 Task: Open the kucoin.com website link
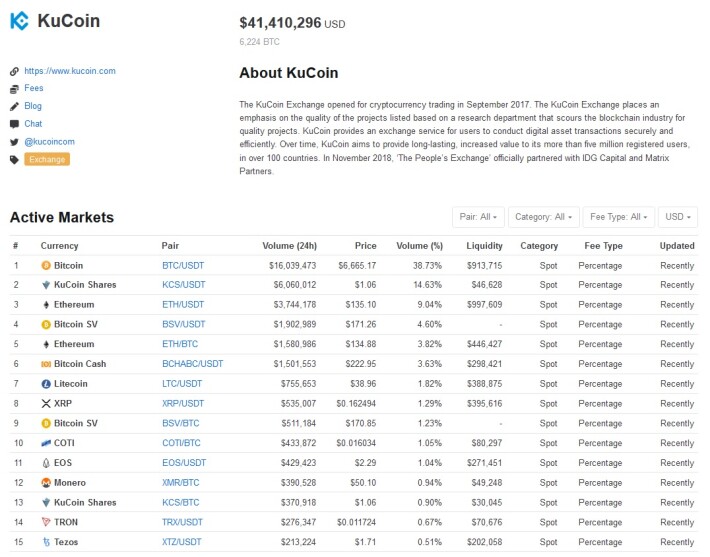pos(70,71)
